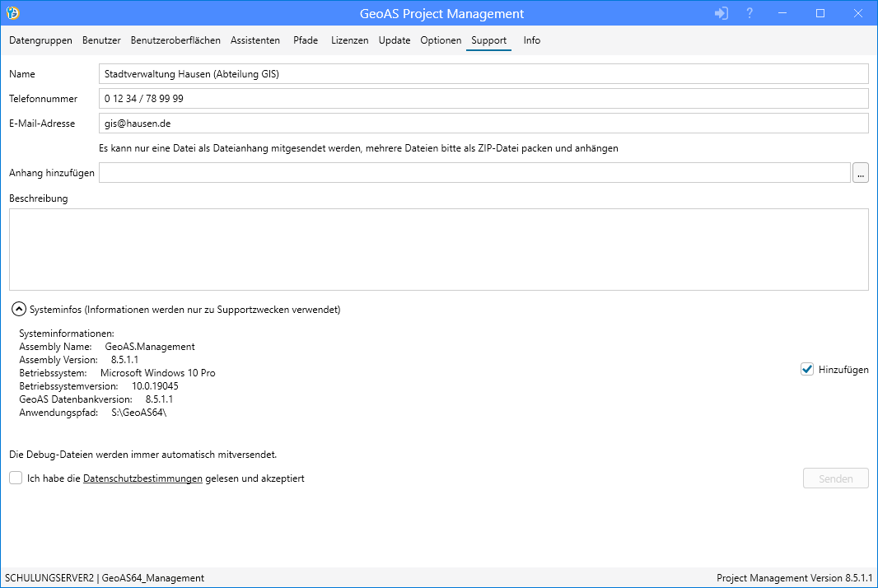878x588 pixels.
Task: Click the GeoAS app logo icon
Action: pos(13,13)
